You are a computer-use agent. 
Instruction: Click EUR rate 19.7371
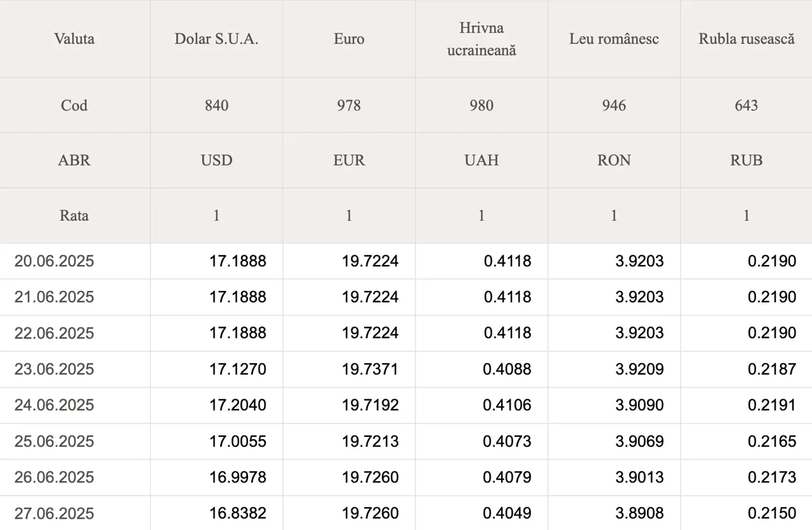(370, 369)
